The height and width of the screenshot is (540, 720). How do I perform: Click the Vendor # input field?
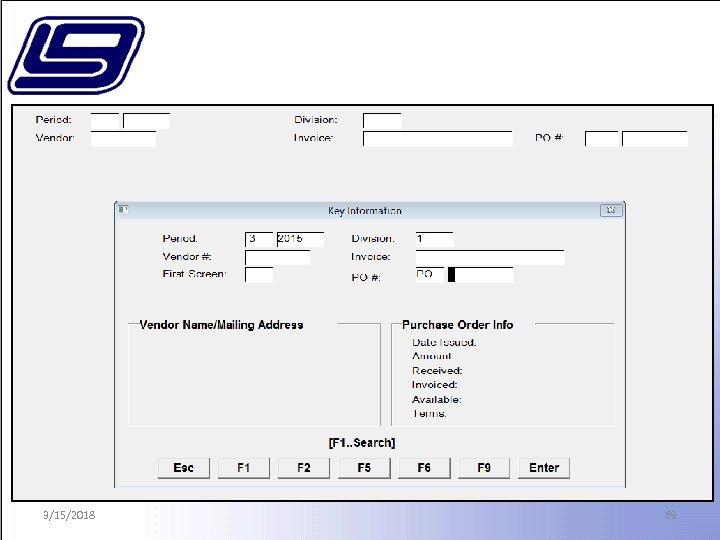tap(278, 257)
